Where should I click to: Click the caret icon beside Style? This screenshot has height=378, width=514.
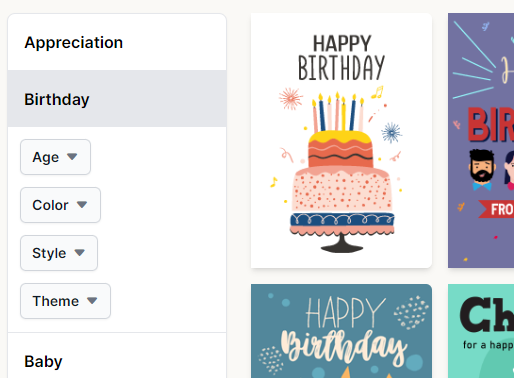point(79,252)
